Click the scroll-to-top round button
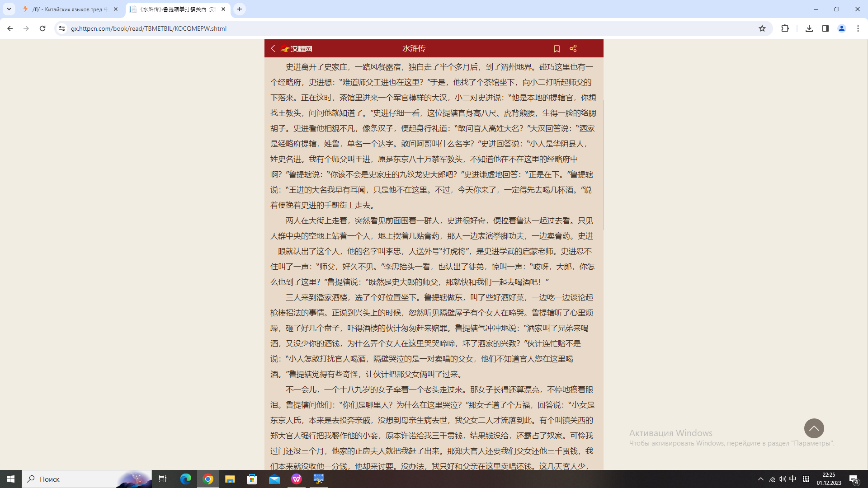Viewport: 868px width, 488px height. [814, 428]
